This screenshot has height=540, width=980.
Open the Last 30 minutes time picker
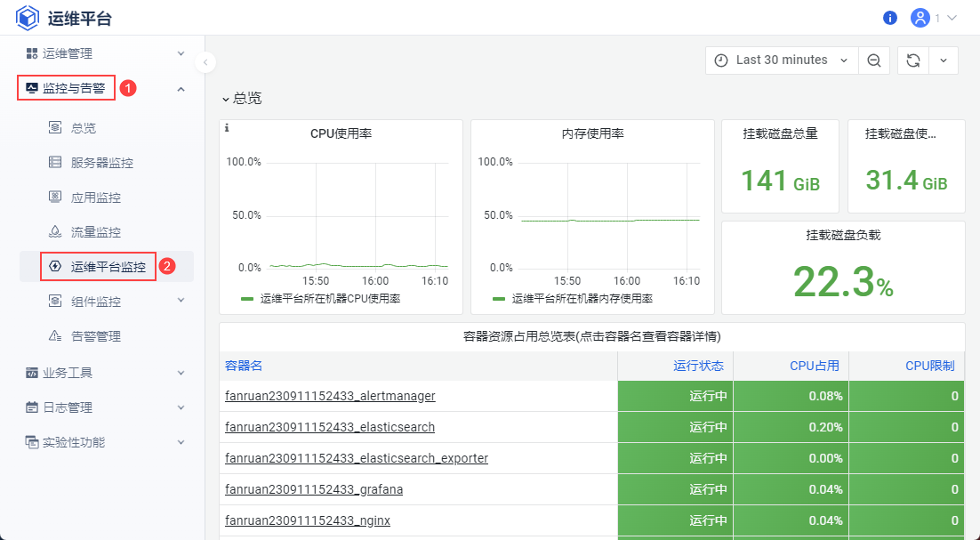[x=782, y=60]
